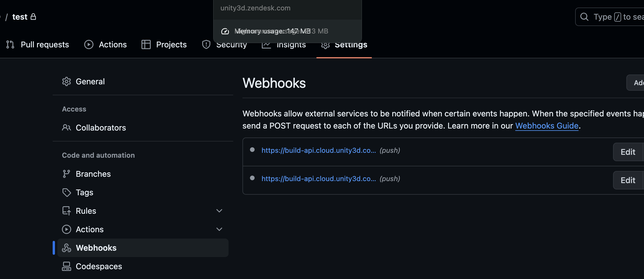Select Webhooks in the settings sidebar
Viewport: 644px width, 279px height.
[96, 248]
